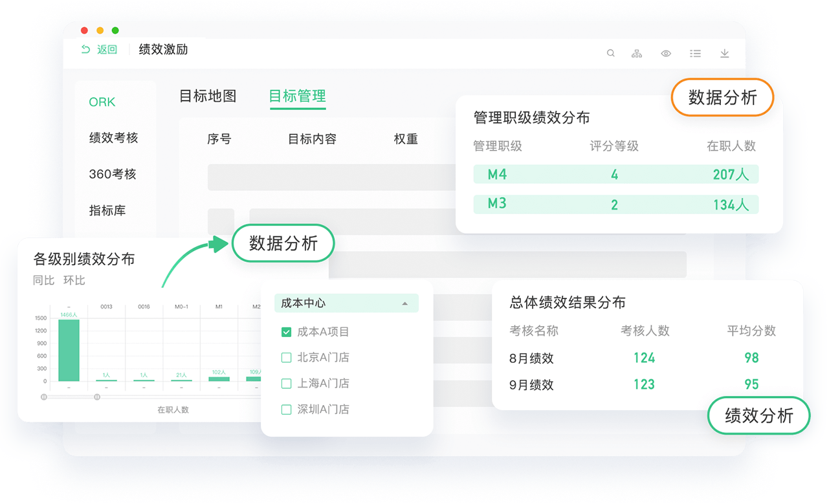This screenshot has width=829, height=504.
Task: Select the 目标管理 tab
Action: point(298,96)
